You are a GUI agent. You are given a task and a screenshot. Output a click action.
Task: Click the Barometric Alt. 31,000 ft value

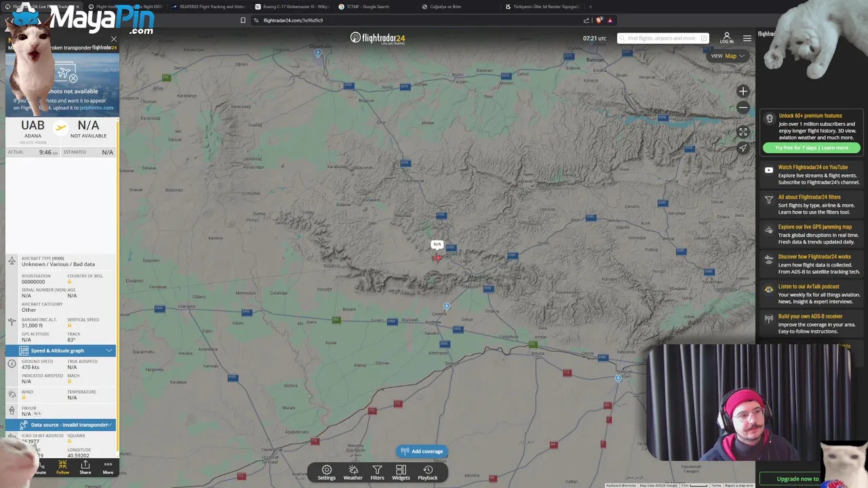(x=32, y=325)
